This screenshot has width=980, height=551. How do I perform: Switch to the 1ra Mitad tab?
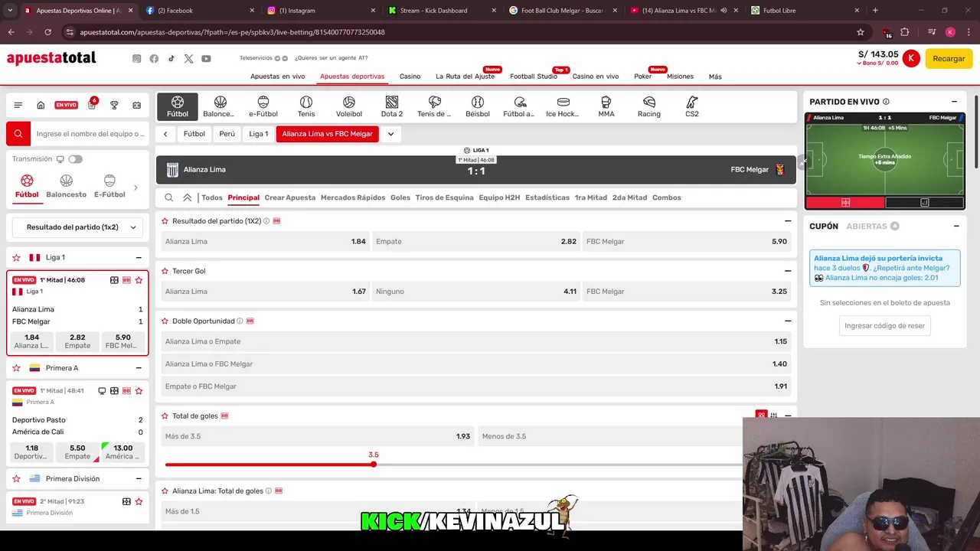click(590, 197)
